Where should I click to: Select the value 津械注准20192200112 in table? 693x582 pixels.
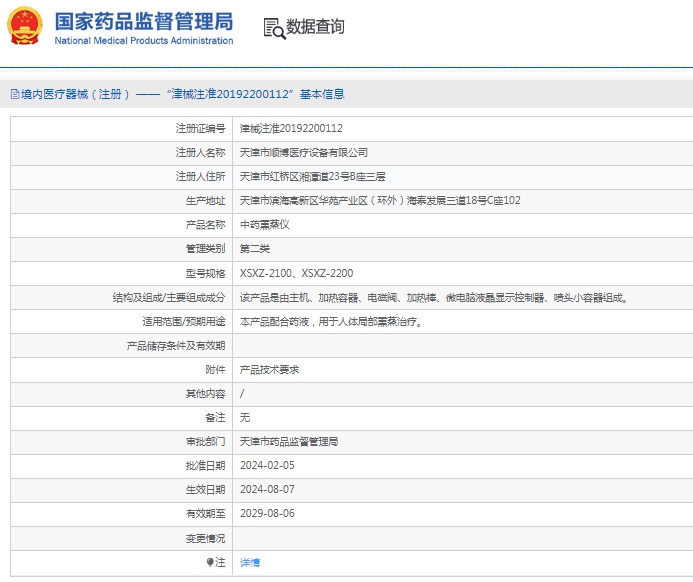pyautogui.click(x=291, y=129)
